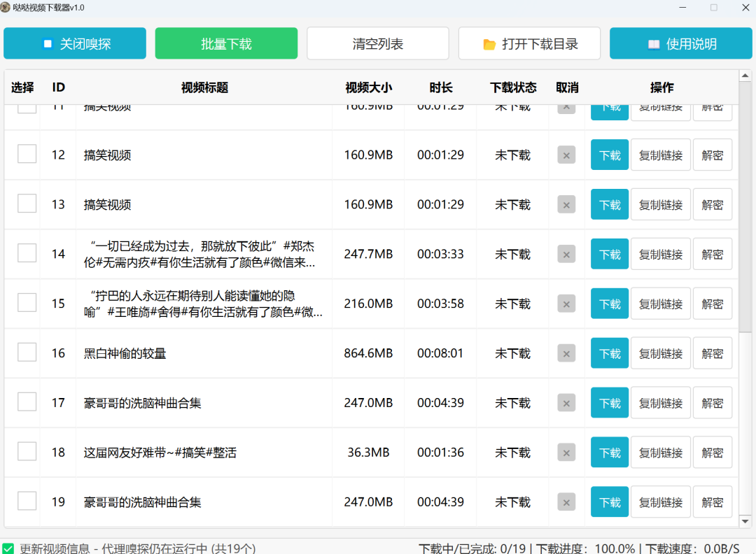Viewport: 756px width, 554px height.
Task: Click the 下载状态 column header
Action: 513,87
